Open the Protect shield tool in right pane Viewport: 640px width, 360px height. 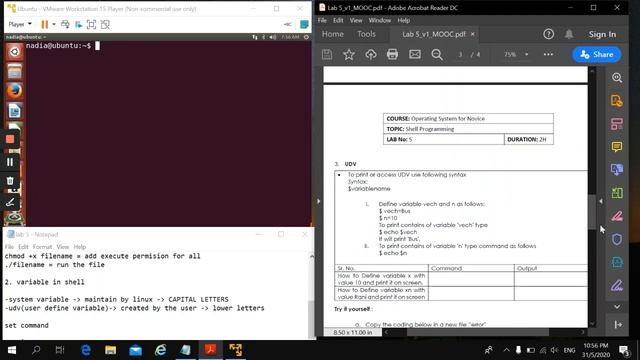(617, 239)
